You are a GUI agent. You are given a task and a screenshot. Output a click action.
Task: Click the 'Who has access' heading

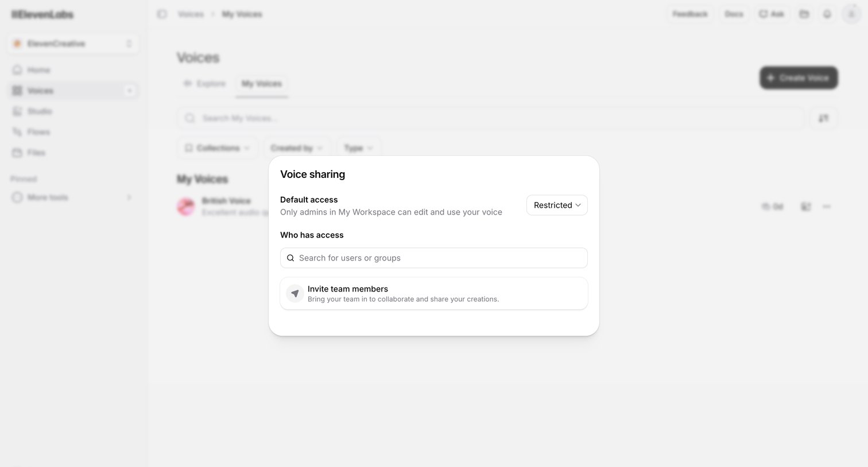tap(312, 235)
